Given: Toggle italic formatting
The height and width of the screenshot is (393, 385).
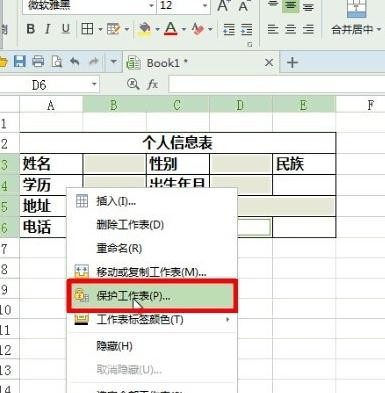Looking at the screenshot, I should (48, 29).
